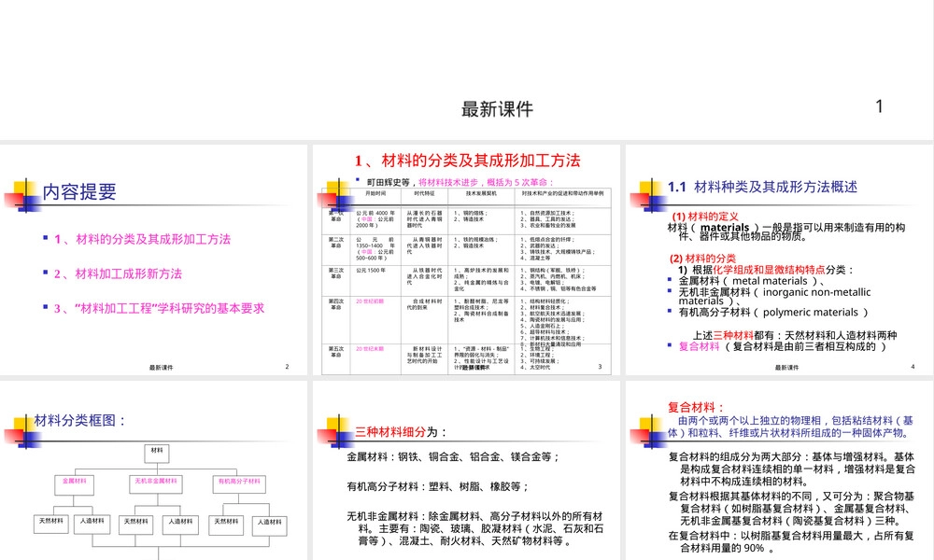Image resolution: width=934 pixels, height=560 pixels.
Task: Select the 第二次革命 table row label
Action: 336,243
